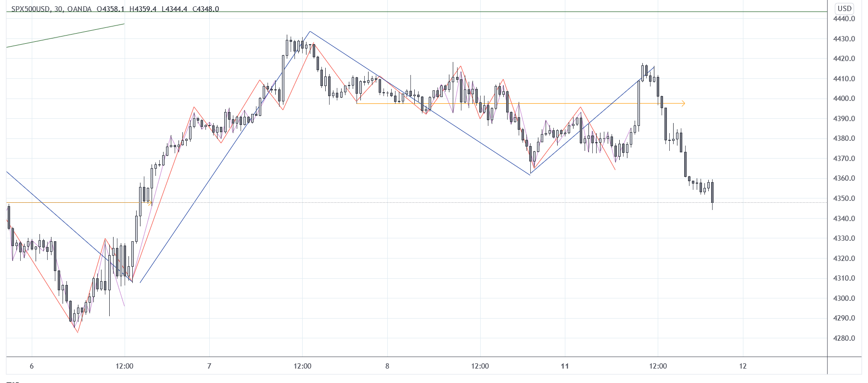Screen dimensions: 868x383
Task: Click the 4320.0 price axis label
Action: click(844, 259)
